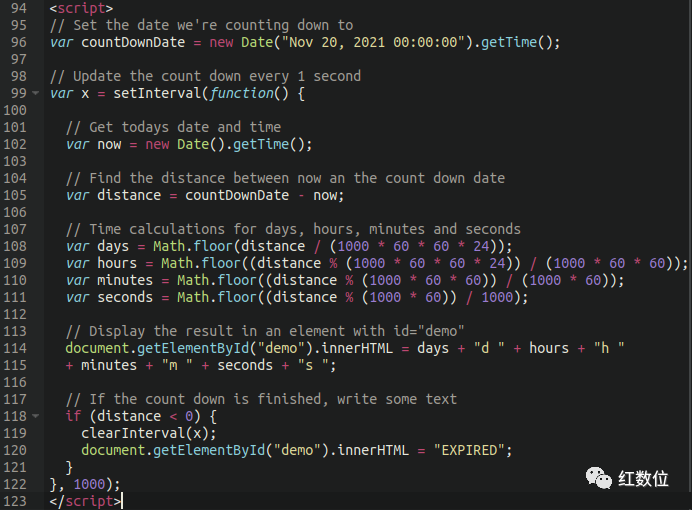This screenshot has height=510, width=692.
Task: Click the 1000 interval value on line 122
Action: tap(89, 484)
